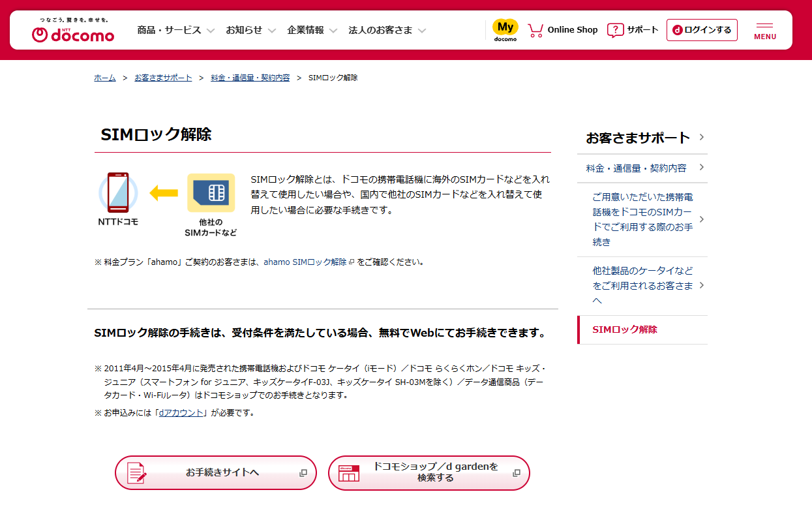Click the NTTドコモ phone illustration
The height and width of the screenshot is (507, 812).
point(118,193)
